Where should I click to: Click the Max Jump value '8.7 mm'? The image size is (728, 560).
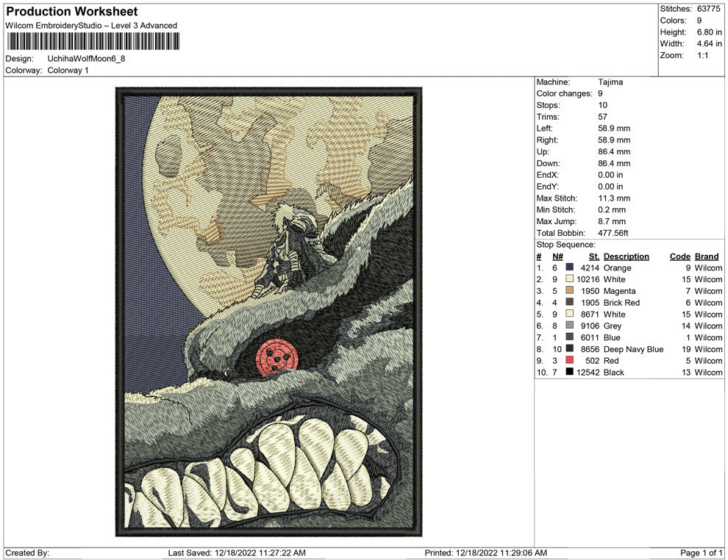click(612, 221)
